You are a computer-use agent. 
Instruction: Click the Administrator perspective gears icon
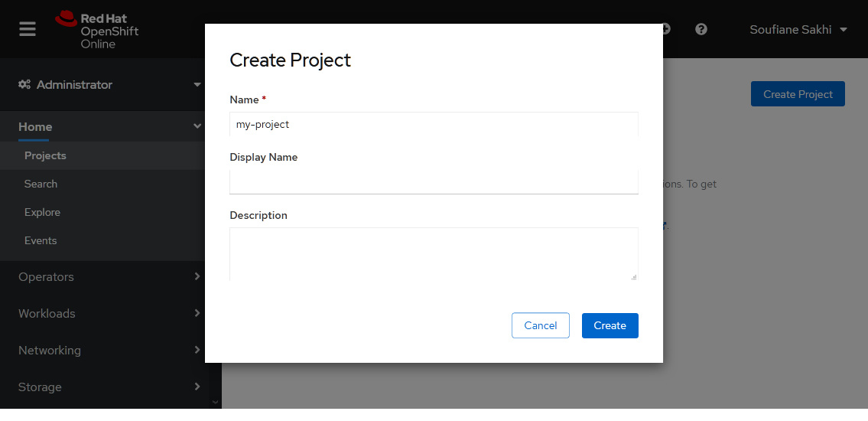point(24,85)
